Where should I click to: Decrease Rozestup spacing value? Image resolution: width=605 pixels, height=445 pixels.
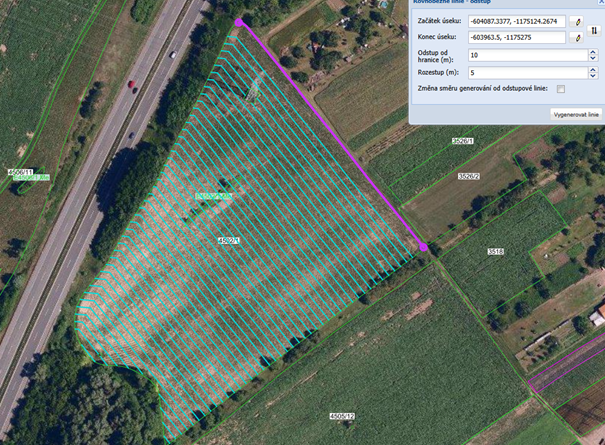point(593,76)
